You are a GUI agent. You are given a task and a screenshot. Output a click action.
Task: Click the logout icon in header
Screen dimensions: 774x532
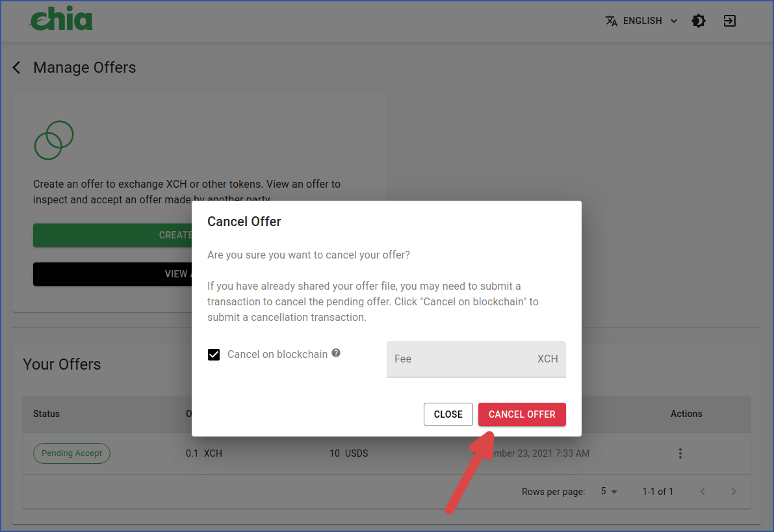730,21
